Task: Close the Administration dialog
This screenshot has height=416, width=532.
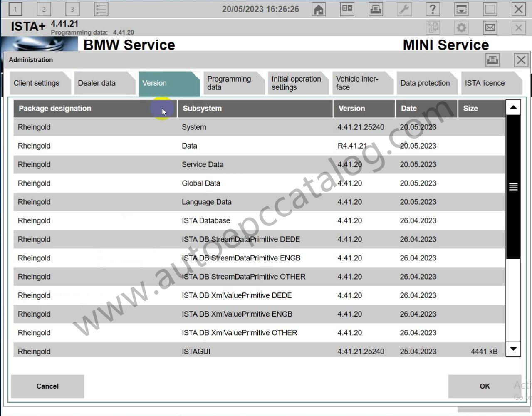Action: [521, 60]
